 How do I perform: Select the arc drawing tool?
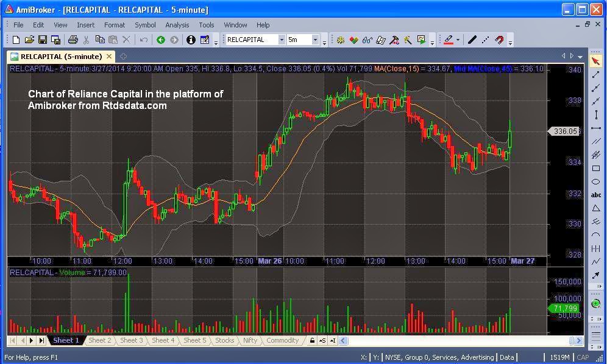[596, 235]
